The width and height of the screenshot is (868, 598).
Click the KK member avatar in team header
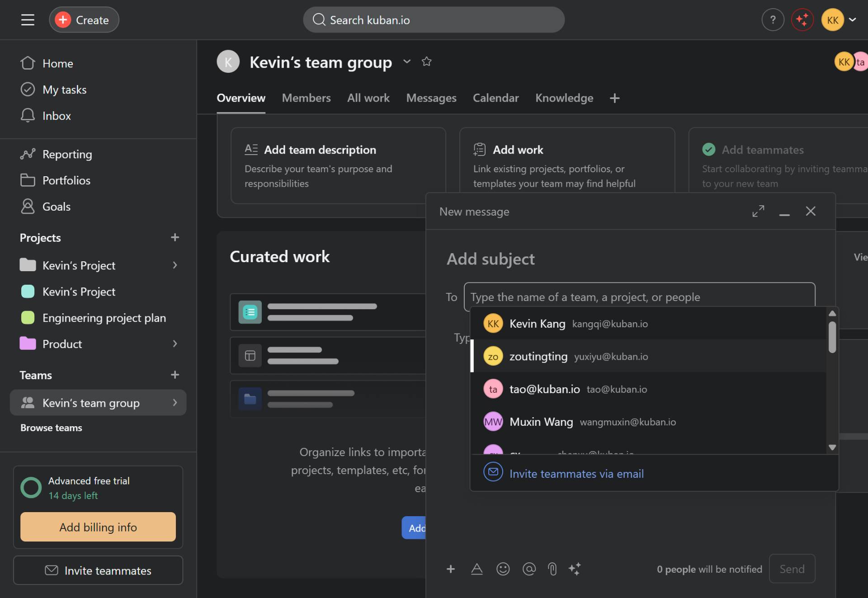pos(844,62)
